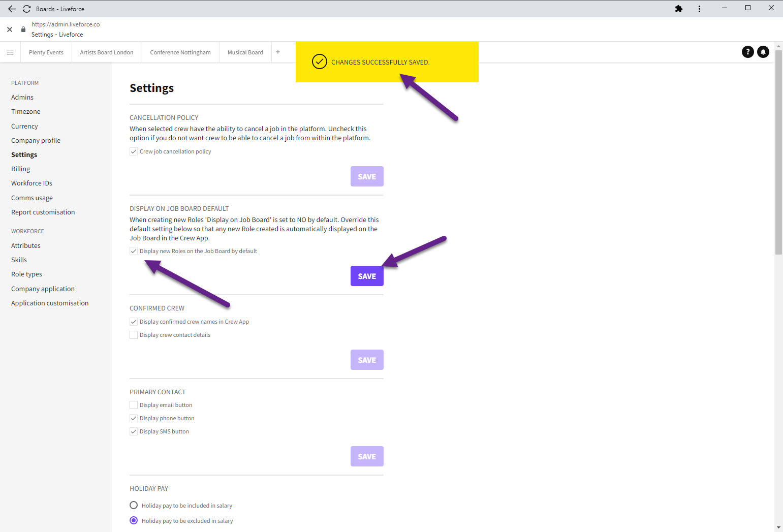Viewport: 783px width, 532px height.
Task: Click the help question mark icon
Action: 747,52
